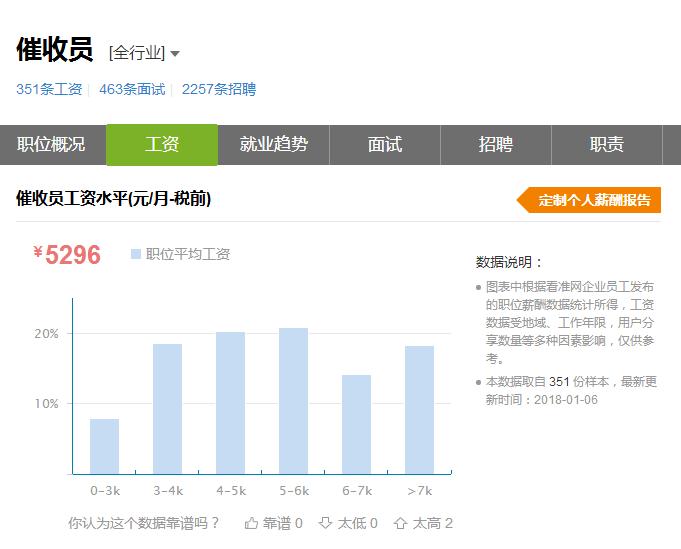The width and height of the screenshot is (681, 549).
Task: Switch to the 就业趋势 tab
Action: click(x=274, y=145)
